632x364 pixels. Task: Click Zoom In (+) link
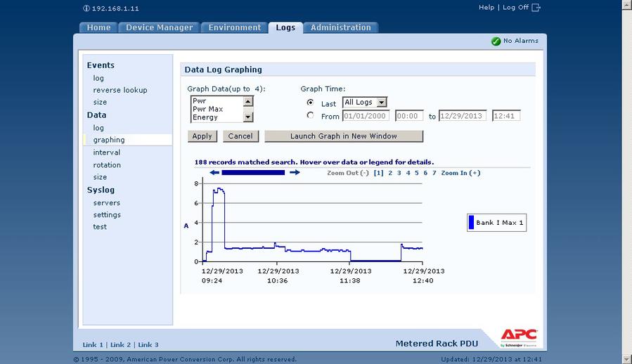click(460, 173)
